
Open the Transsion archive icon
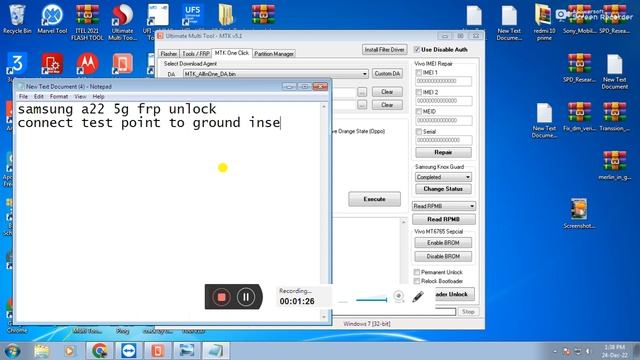click(614, 116)
